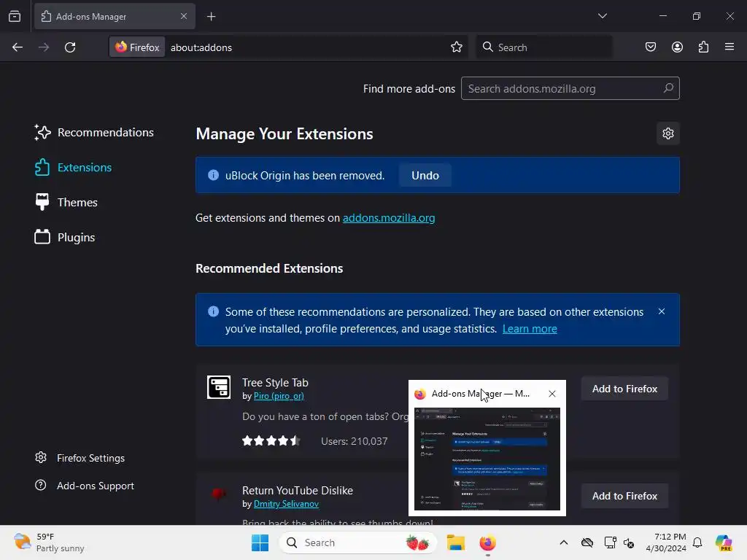Open Recommendations in the sidebar

pos(94,133)
